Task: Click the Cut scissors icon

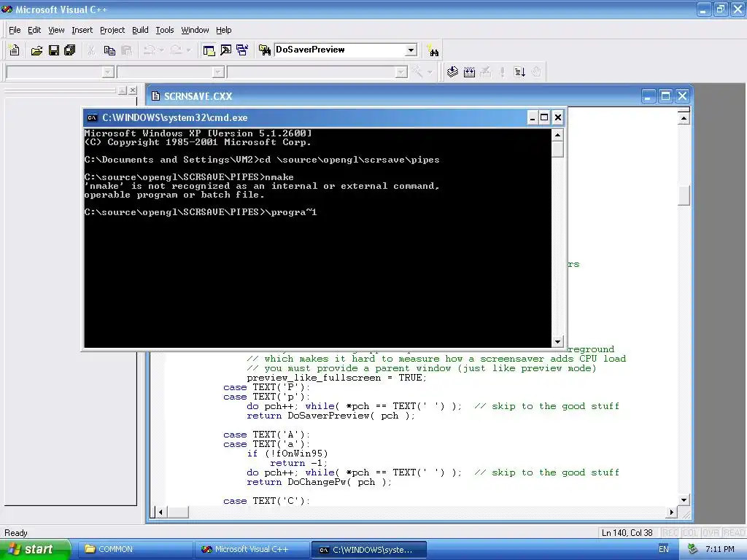Action: 91,50
